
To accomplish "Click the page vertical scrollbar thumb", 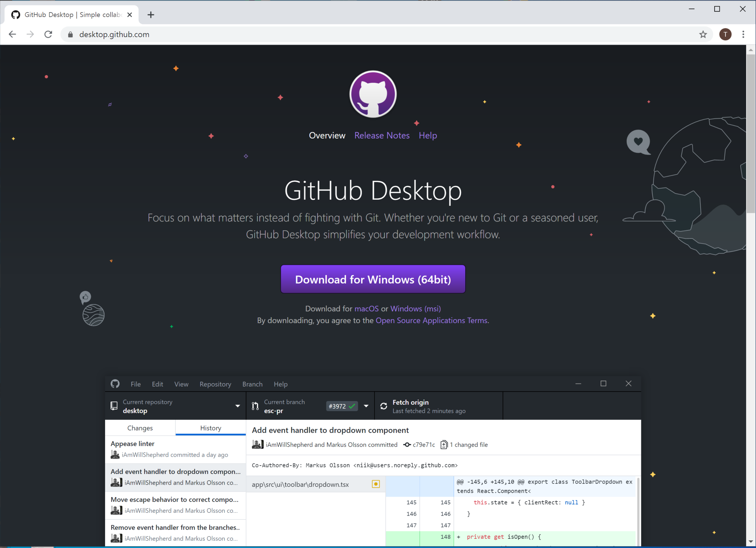I will pos(751,134).
